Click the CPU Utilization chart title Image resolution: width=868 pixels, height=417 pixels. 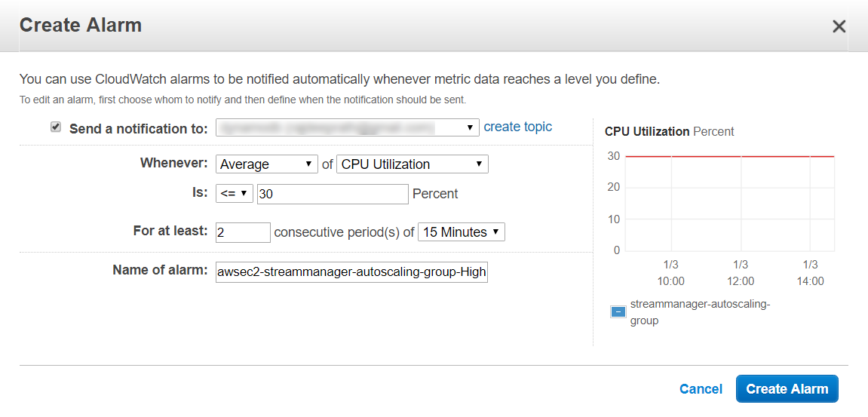click(x=669, y=132)
